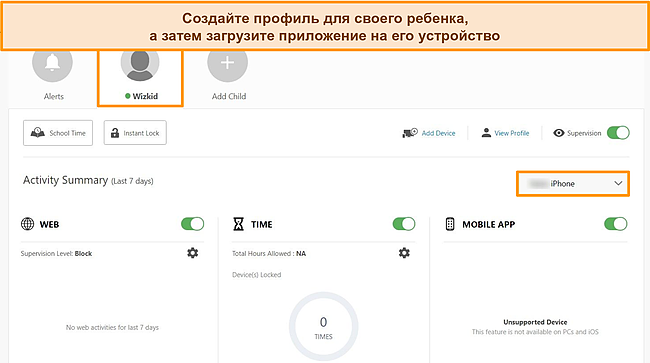
Task: Click the 'Supervision Level: Block' text
Action: point(56,254)
